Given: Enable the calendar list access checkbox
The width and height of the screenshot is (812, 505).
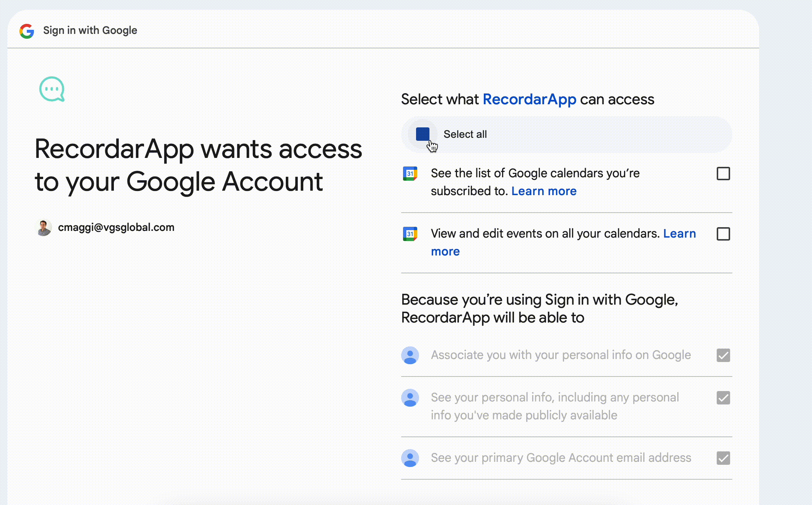Looking at the screenshot, I should (723, 174).
